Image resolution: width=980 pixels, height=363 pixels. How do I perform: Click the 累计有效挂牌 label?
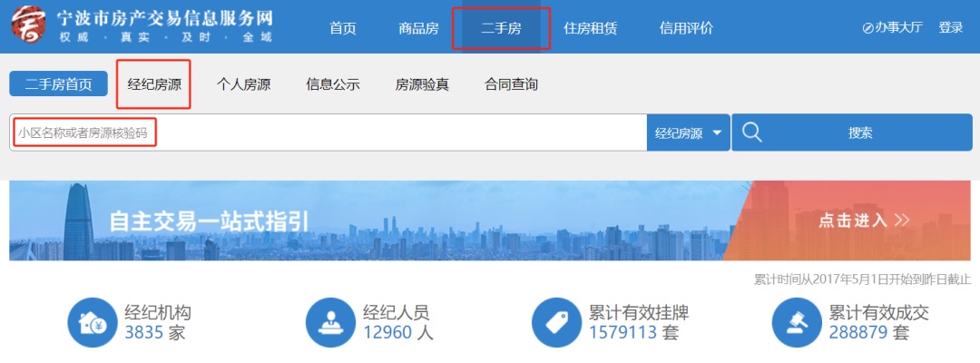click(x=639, y=312)
